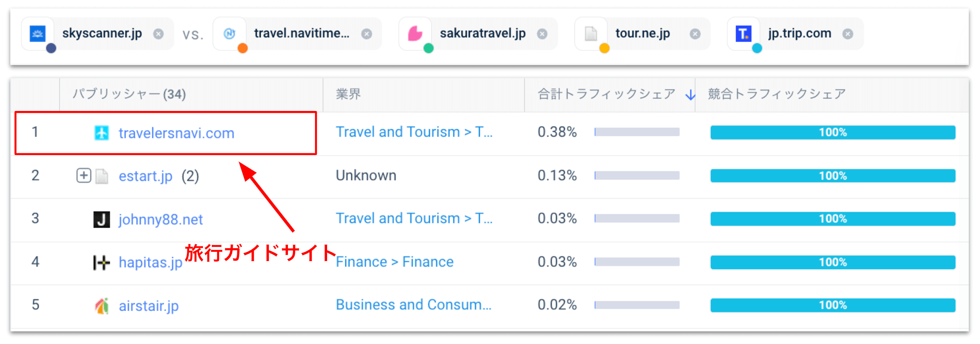The image size is (980, 344).
Task: Click the travel.navitime site icon
Action: click(x=230, y=33)
